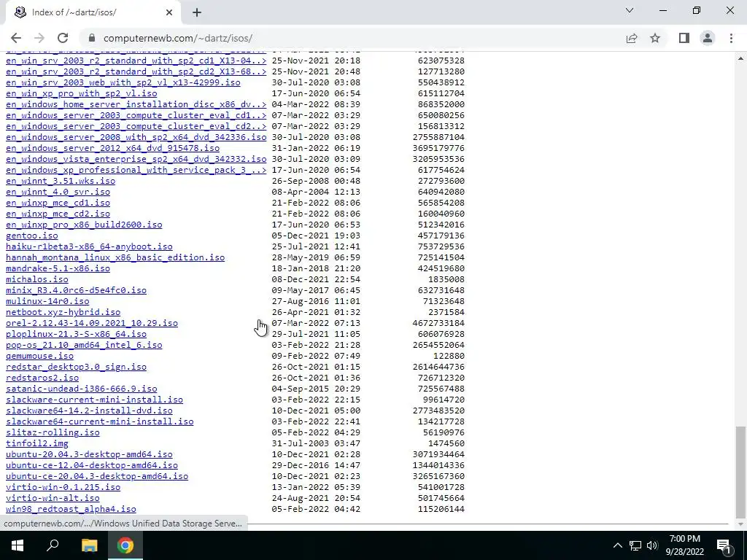Click the page vertical scrollbar thumb
The width and height of the screenshot is (747, 560).
coord(740,472)
